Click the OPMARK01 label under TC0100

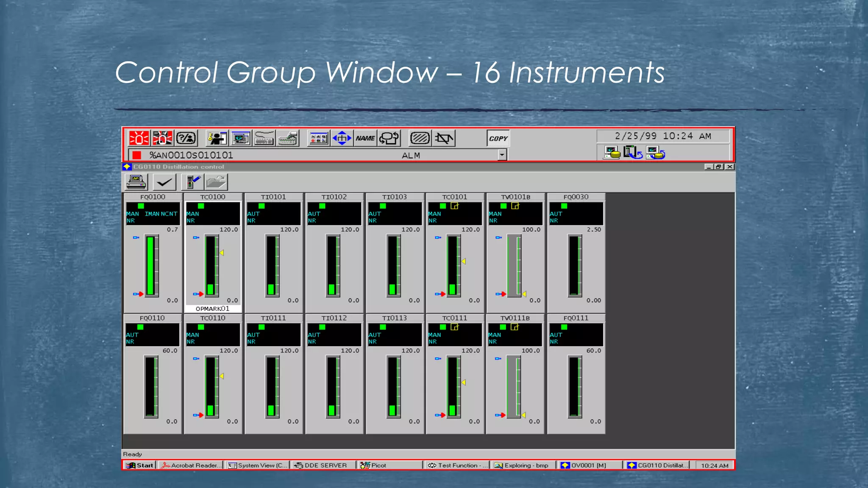pos(212,309)
